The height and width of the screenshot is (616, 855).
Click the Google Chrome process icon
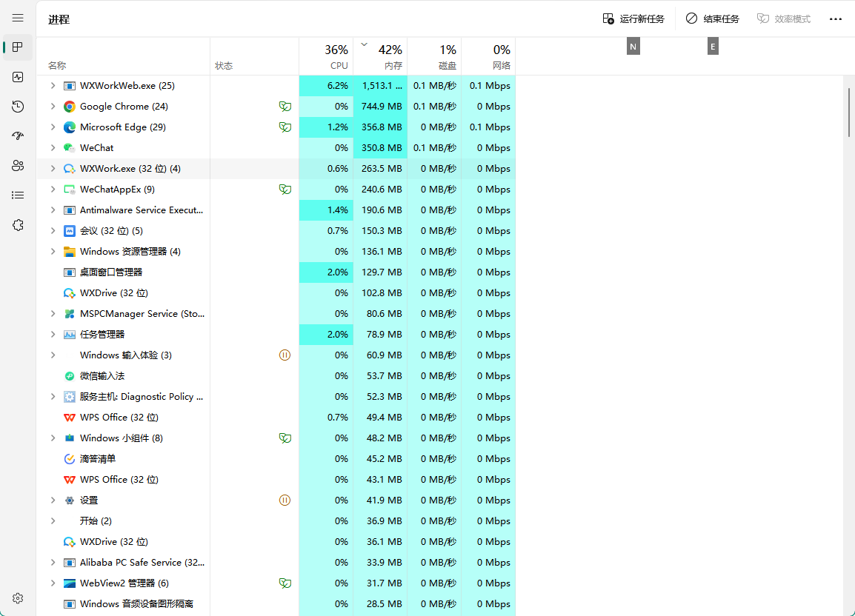pos(69,107)
